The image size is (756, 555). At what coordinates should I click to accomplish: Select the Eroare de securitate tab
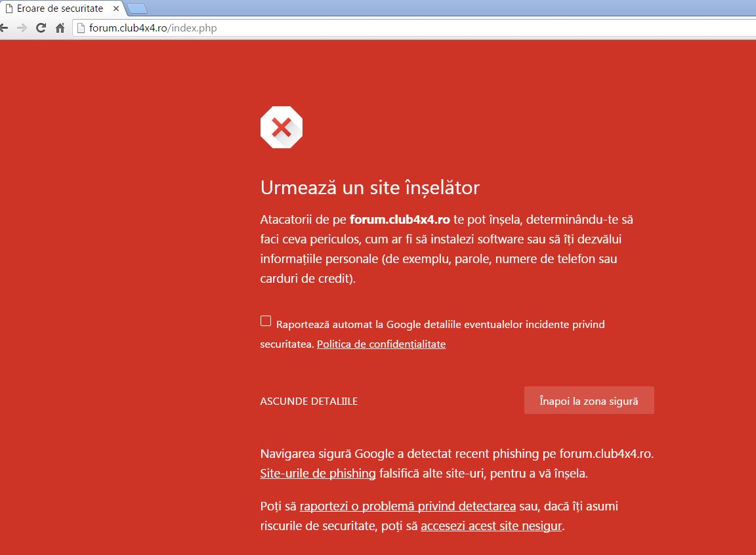60,9
